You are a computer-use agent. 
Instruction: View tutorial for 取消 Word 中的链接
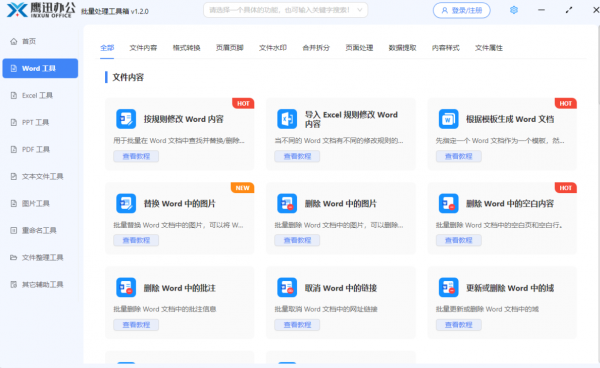coord(297,325)
